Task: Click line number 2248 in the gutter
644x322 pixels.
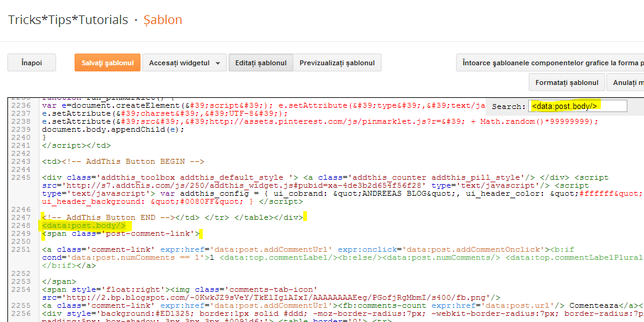Action: click(x=21, y=225)
